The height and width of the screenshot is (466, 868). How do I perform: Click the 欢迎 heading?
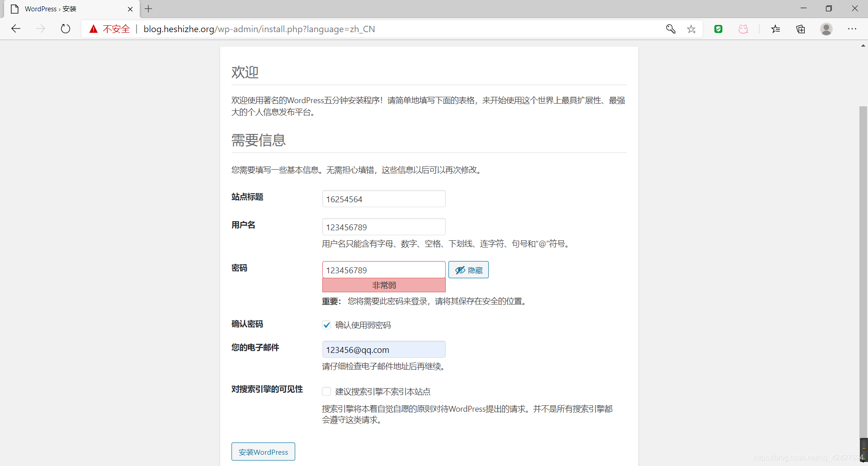pos(245,72)
